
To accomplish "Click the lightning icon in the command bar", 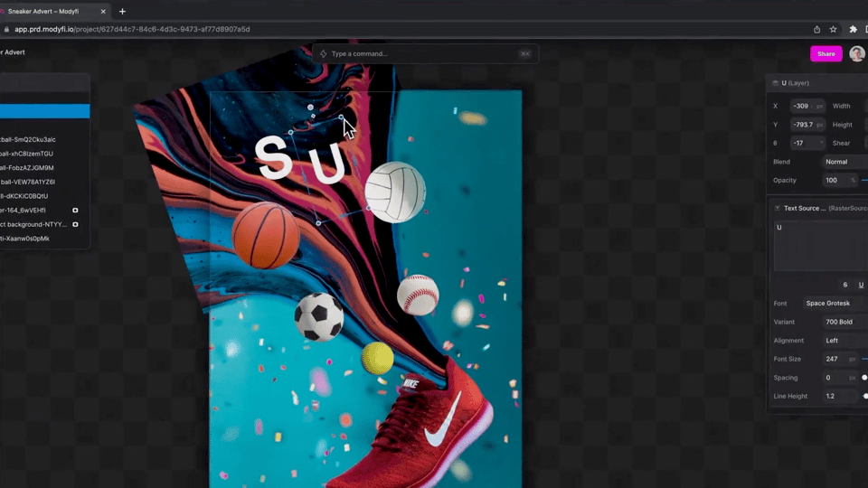I will (324, 53).
